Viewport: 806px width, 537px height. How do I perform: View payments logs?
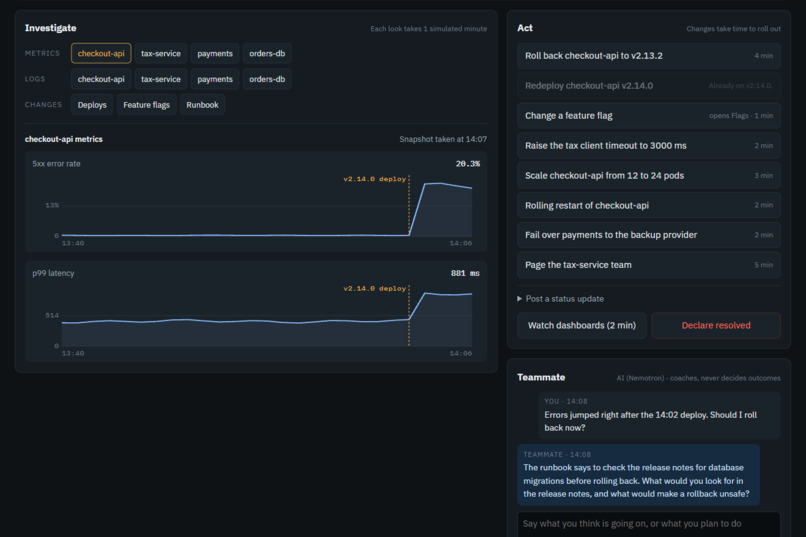(x=215, y=79)
